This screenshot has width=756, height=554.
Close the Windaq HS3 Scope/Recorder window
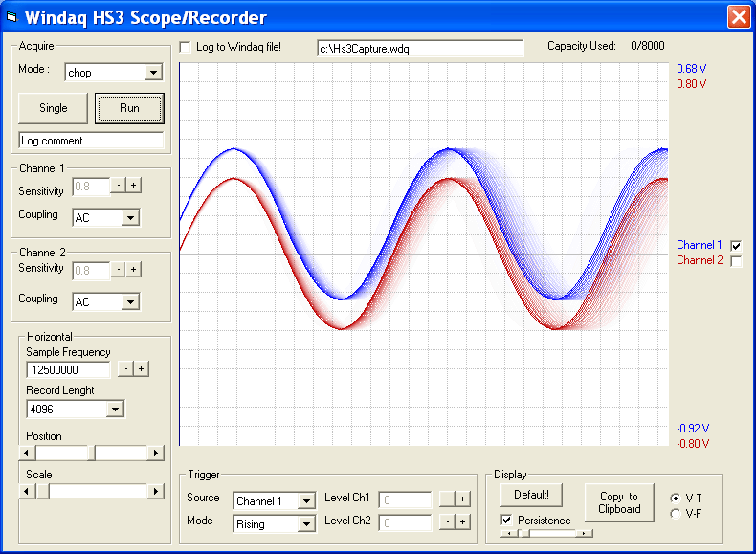[x=739, y=17]
